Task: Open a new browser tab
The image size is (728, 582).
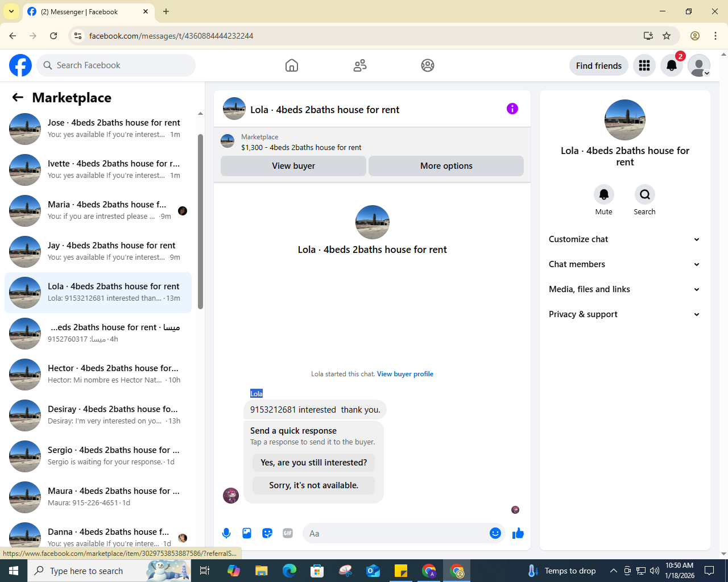Action: coord(166,11)
